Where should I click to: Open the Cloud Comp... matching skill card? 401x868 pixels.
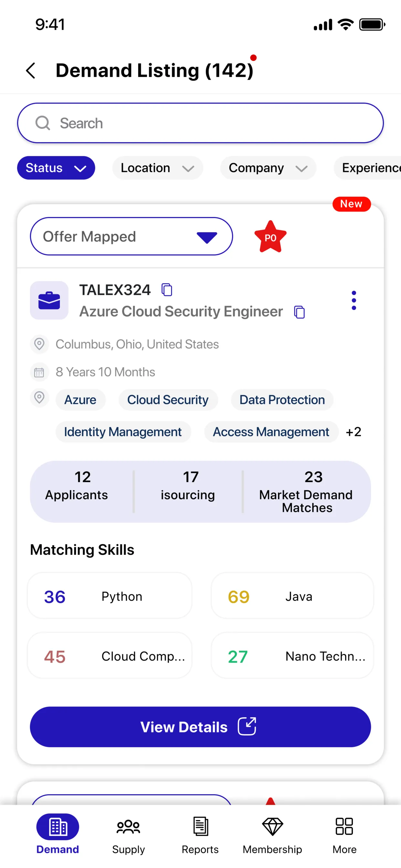[x=109, y=656]
